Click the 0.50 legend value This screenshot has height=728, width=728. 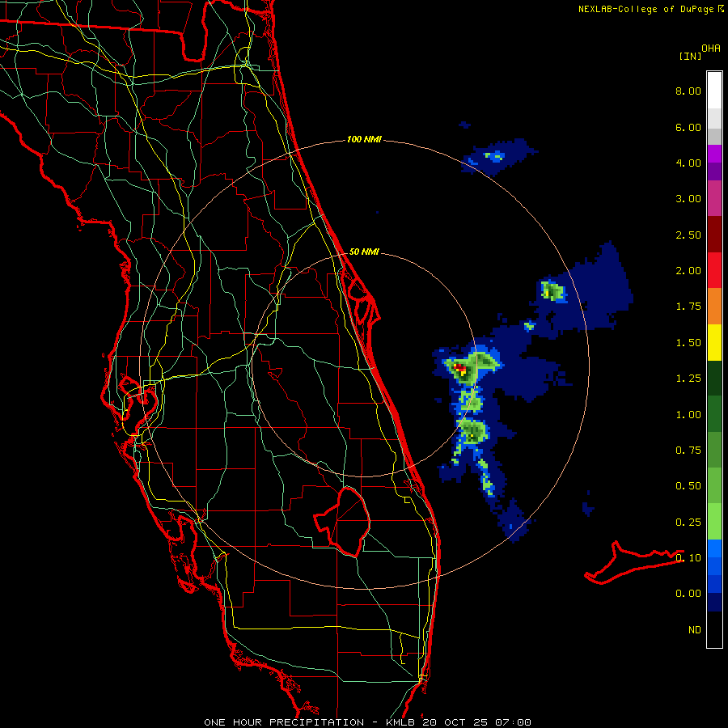pos(688,486)
